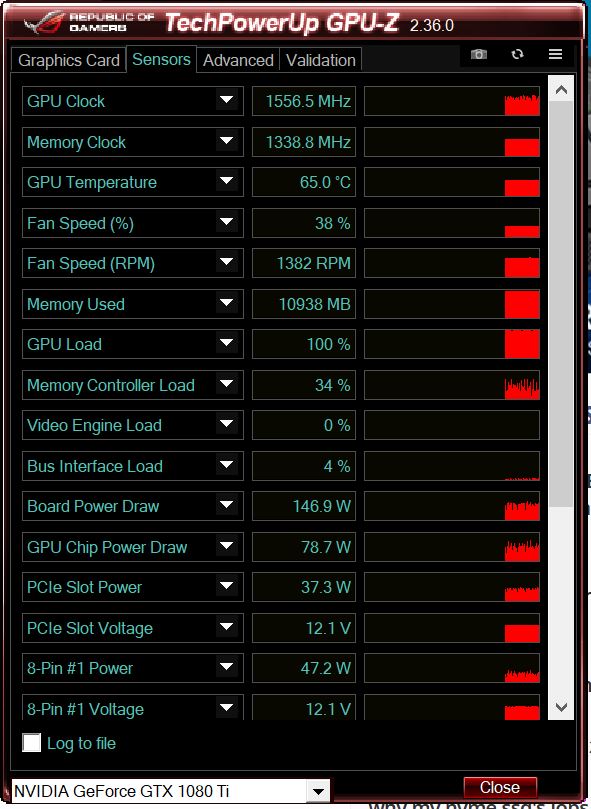Click the 47.2 W 8-Pin power value
This screenshot has width=591, height=809.
(x=304, y=668)
